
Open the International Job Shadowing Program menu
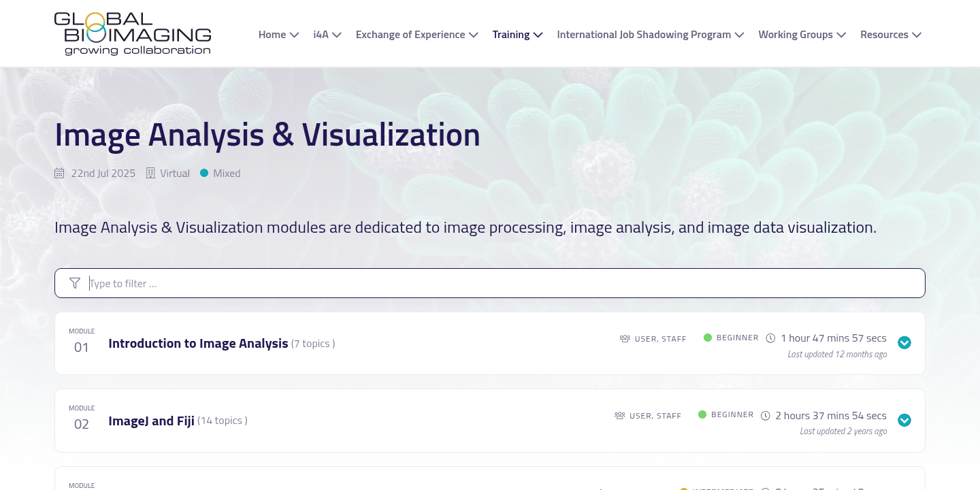[x=650, y=34]
